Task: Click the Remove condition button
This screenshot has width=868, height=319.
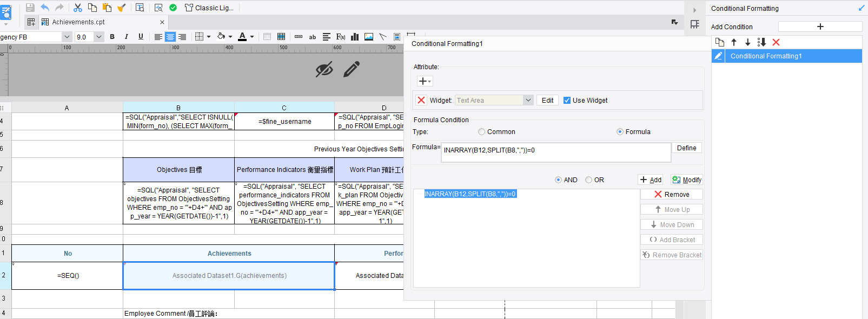Action: (x=672, y=194)
